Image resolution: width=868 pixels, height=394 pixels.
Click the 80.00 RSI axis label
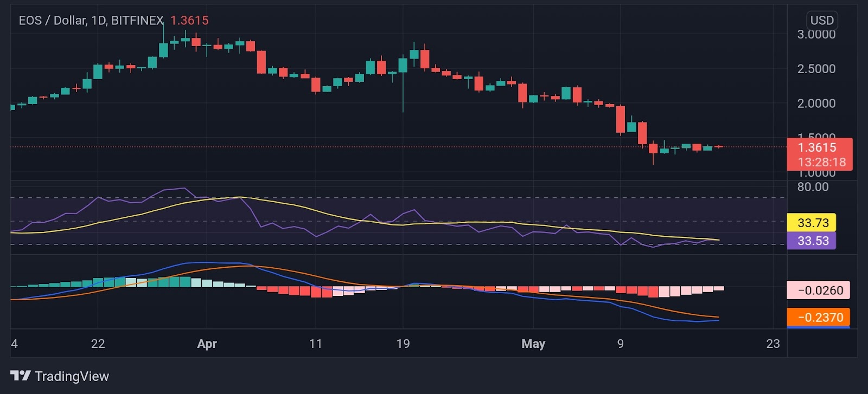pyautogui.click(x=813, y=187)
